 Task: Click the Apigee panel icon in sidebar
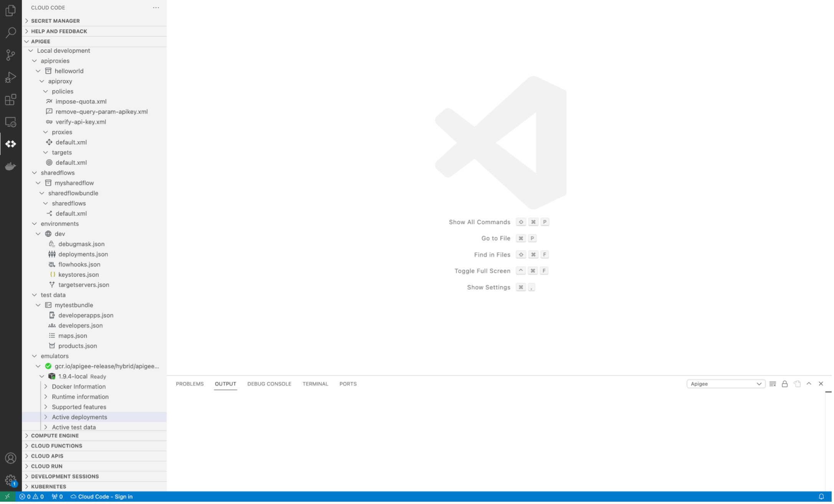pos(11,144)
